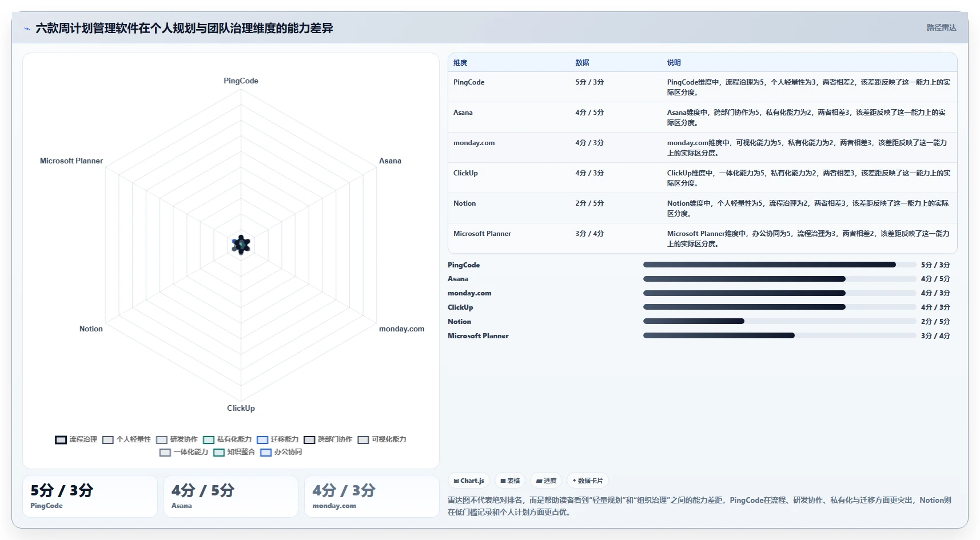Select the Chart.js tag
This screenshot has height=540, width=980.
pos(469,481)
